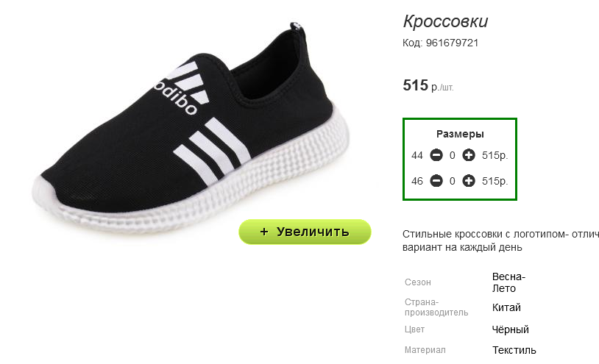
Task: Click the main price 515 р./шт.
Action: pyautogui.click(x=428, y=85)
